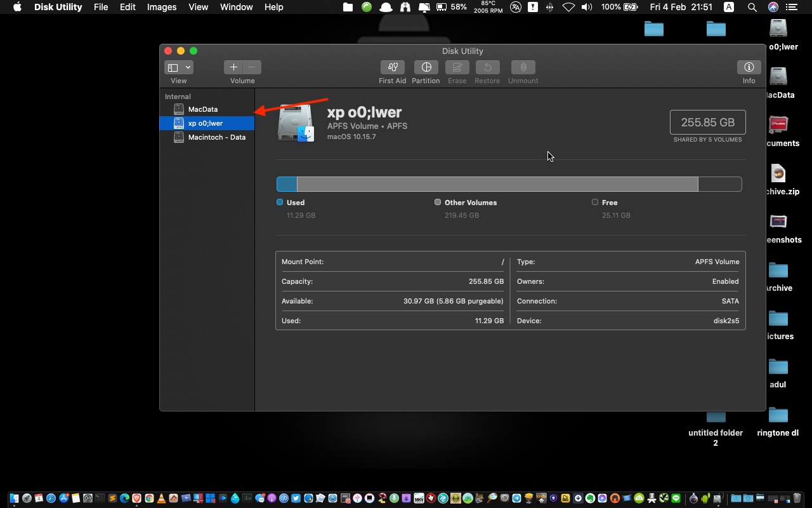Click the Connection SATA row
The height and width of the screenshot is (508, 812).
[x=628, y=301]
